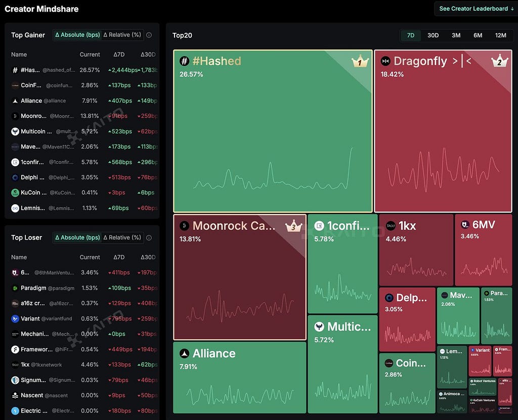
Task: Click the Signum logo in loser list
Action: [x=15, y=380]
